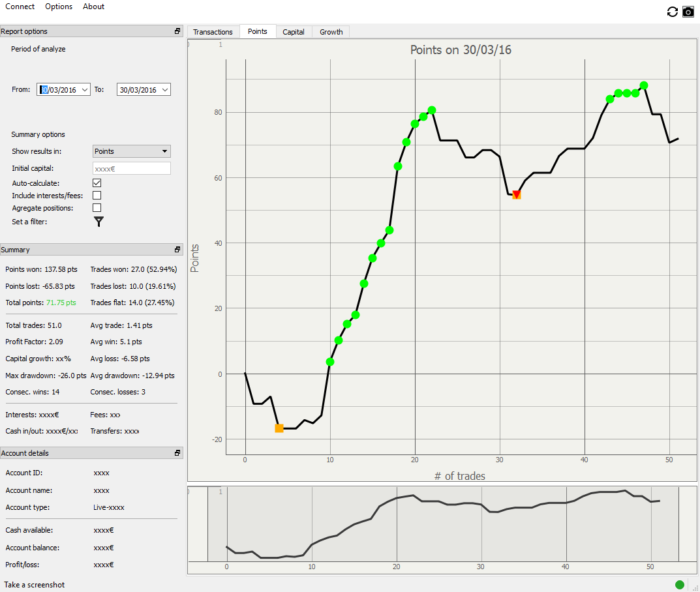The height and width of the screenshot is (592, 700).
Task: Enable Include interests/fees checkbox
Action: coord(97,196)
